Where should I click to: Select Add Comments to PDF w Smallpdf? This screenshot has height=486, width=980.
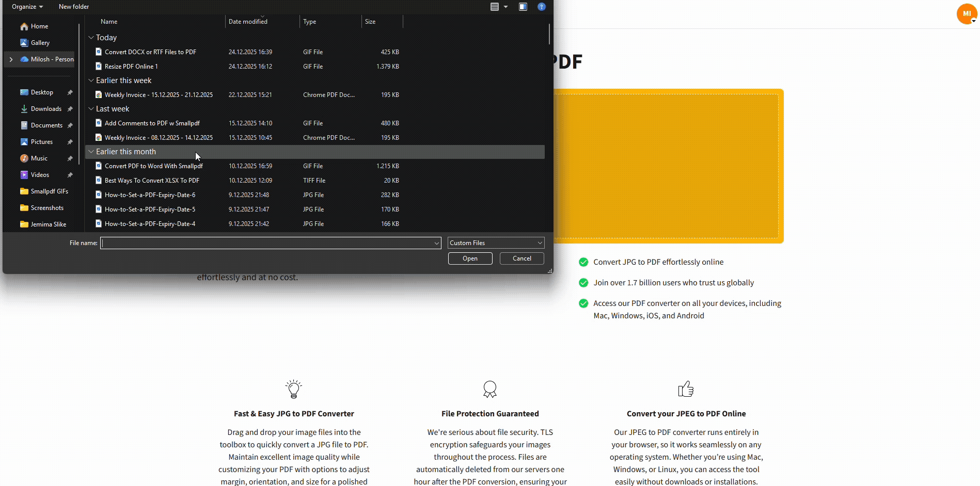tap(152, 123)
